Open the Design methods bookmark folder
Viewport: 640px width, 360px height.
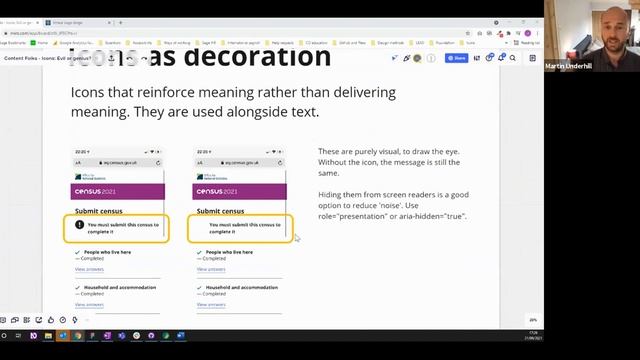387,43
